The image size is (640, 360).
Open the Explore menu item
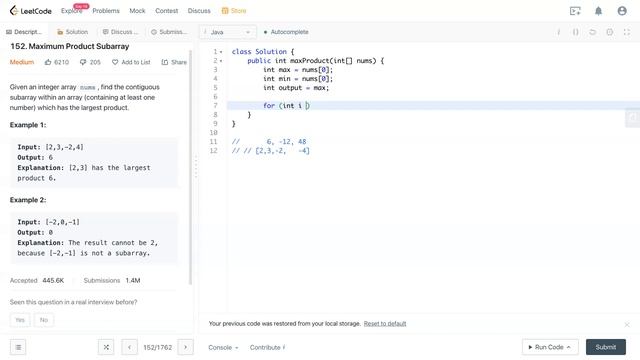[x=71, y=11]
